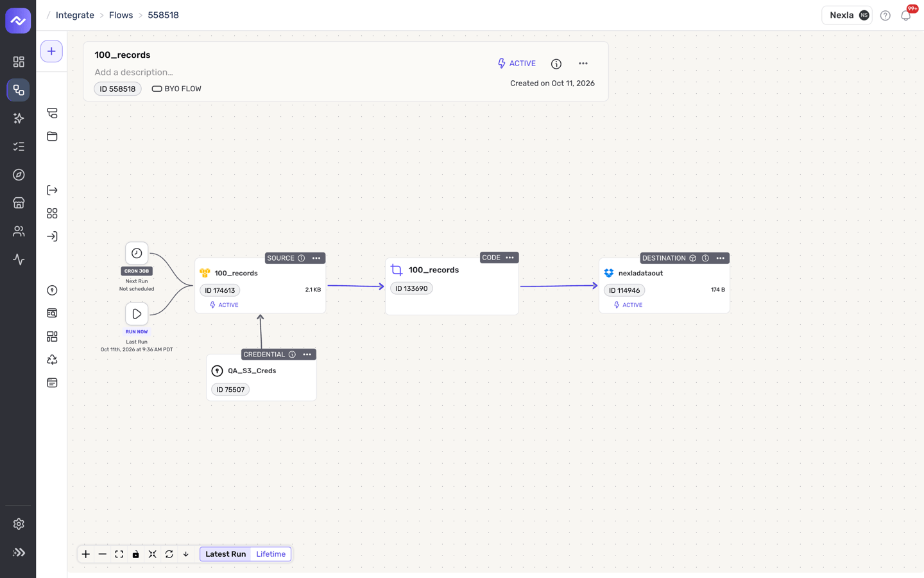Screen dimensions: 924x578
Task: Open CREDENTIAL node three-dot menu
Action: pyautogui.click(x=307, y=355)
